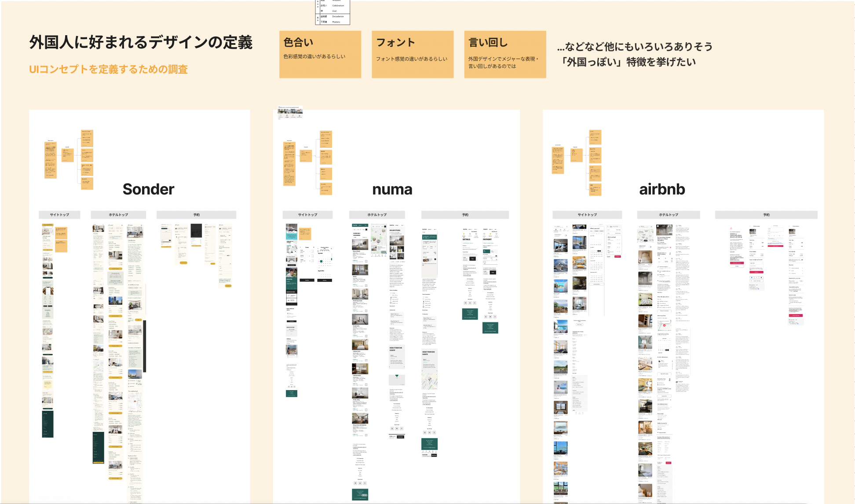Click the ホテルトップ label in numa section
Viewport: 855px width, 504px height.
377,215
